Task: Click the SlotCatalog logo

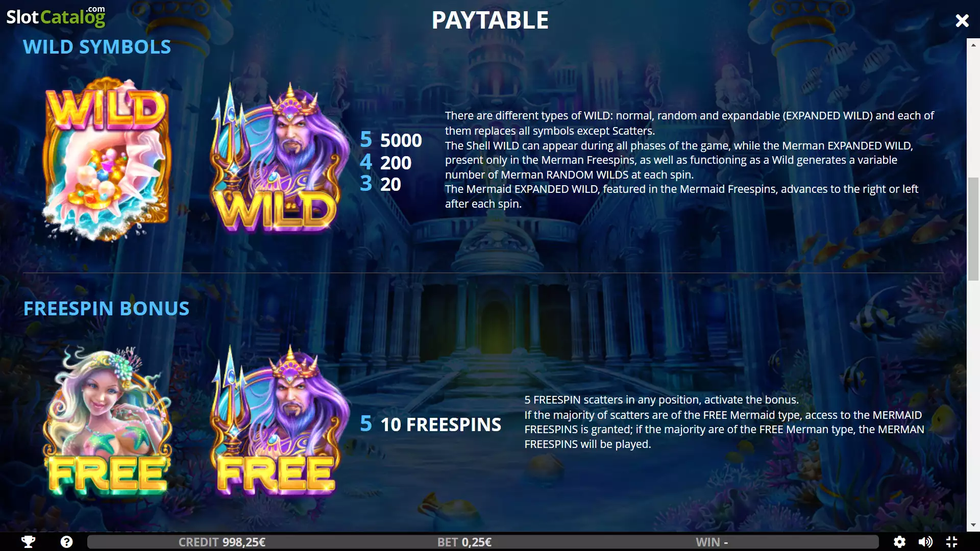Action: point(56,17)
